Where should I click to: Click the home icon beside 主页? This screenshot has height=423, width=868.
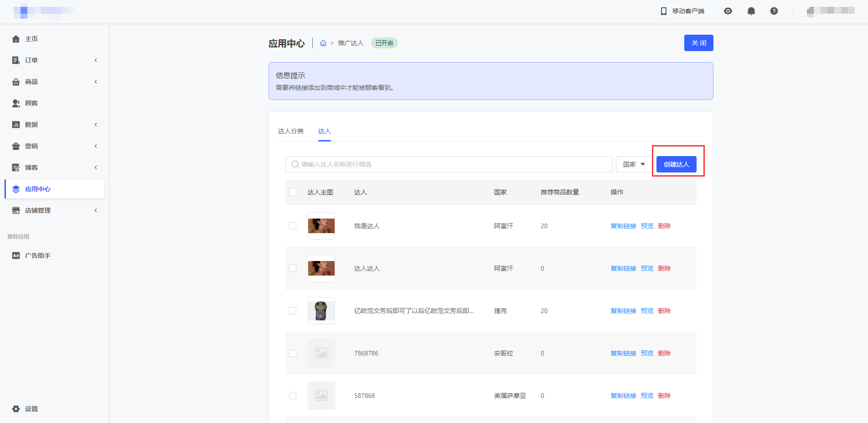coord(16,39)
